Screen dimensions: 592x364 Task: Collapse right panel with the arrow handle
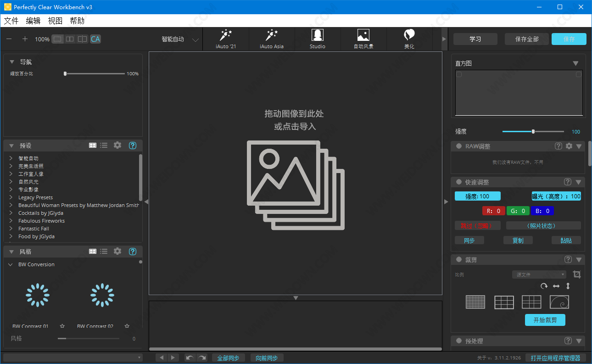[x=445, y=202]
